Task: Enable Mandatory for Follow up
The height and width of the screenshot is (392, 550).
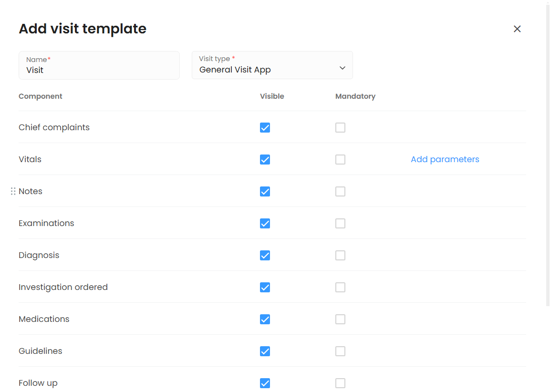Action: coord(340,383)
